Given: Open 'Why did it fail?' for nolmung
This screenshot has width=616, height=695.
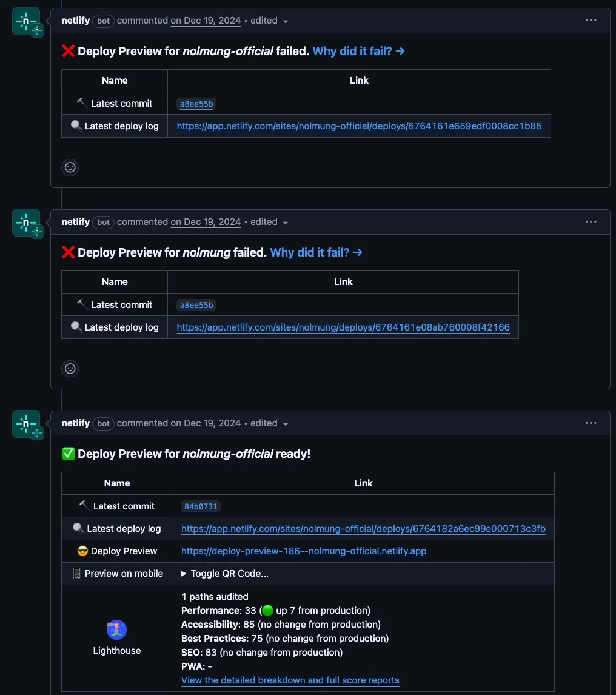Looking at the screenshot, I should 316,252.
